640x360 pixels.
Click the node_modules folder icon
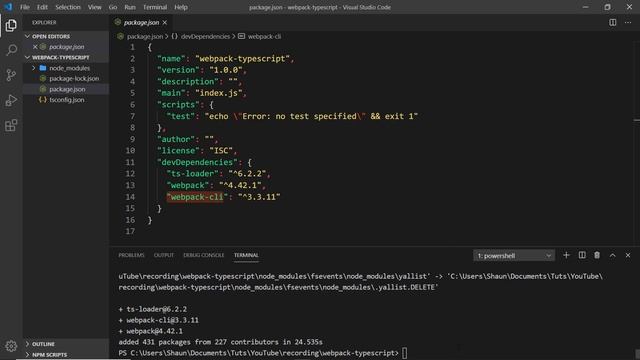tap(43, 68)
